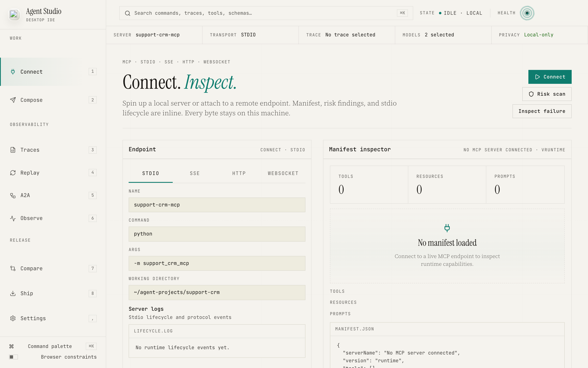Go to the Ship page
The image size is (588, 368).
pos(53,294)
